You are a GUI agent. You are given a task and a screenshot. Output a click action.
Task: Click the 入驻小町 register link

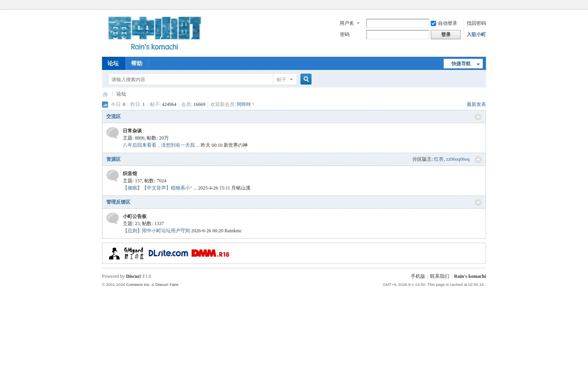point(476,34)
